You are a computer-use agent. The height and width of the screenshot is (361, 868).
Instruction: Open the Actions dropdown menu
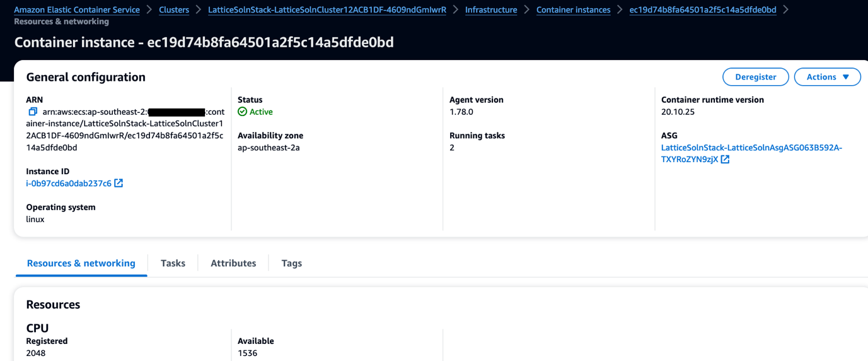(827, 77)
